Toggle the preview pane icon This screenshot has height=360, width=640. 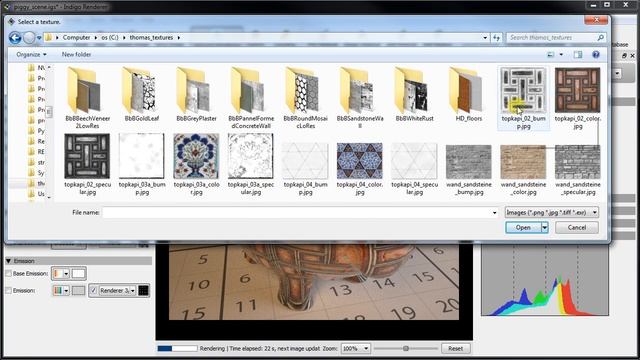(x=578, y=54)
